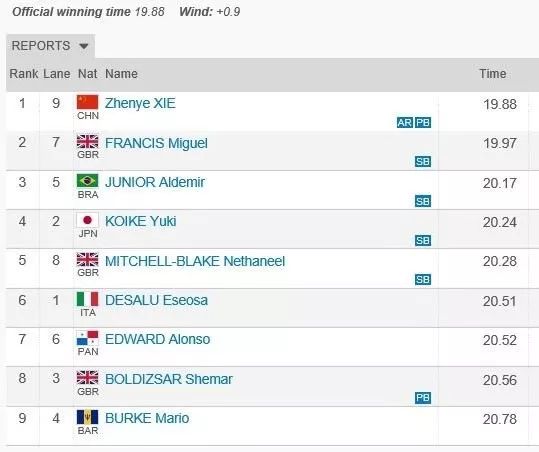Image resolution: width=539 pixels, height=452 pixels.
Task: Open BURKE Mario athlete link
Action: point(147,418)
